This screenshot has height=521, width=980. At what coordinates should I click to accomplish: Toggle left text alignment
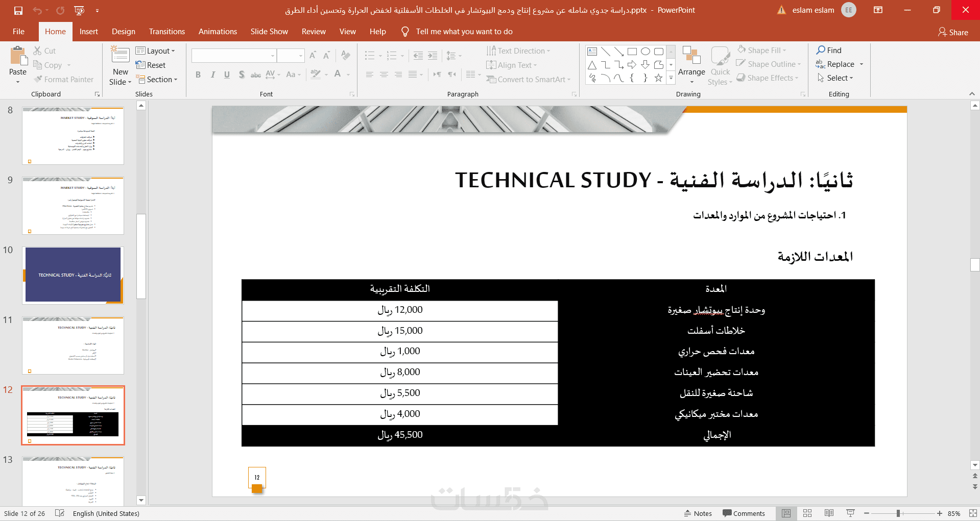coord(369,75)
